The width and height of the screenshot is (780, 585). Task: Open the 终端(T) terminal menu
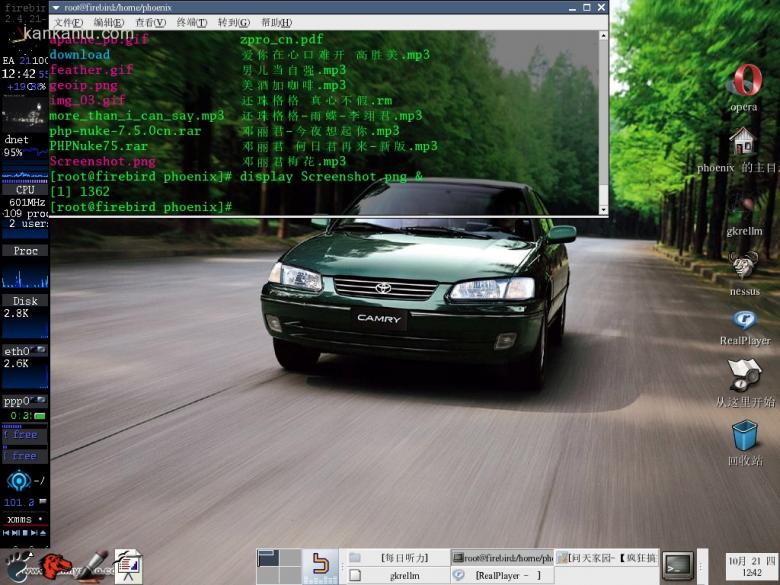[192, 23]
